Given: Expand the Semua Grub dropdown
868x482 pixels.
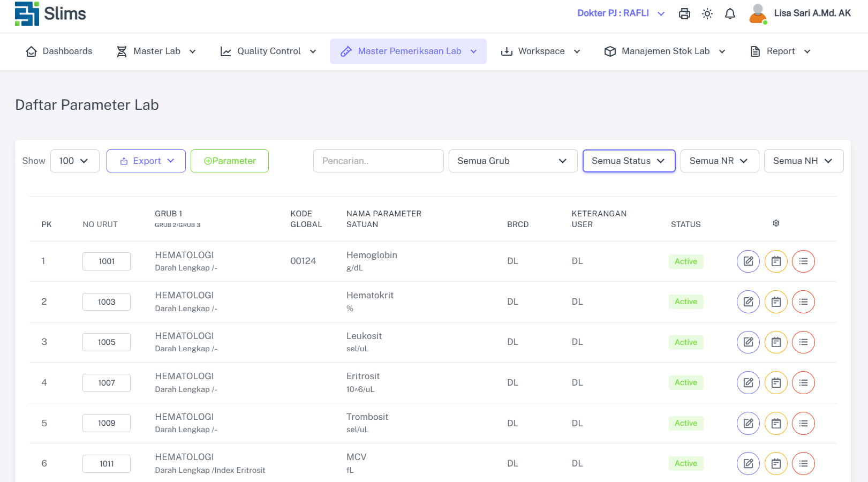Looking at the screenshot, I should pyautogui.click(x=512, y=161).
